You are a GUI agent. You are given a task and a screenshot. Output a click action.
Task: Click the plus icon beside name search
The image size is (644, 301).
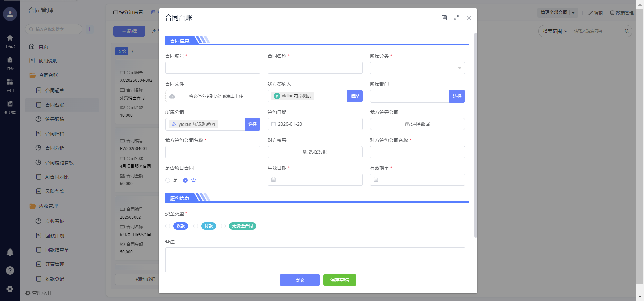pos(90,29)
